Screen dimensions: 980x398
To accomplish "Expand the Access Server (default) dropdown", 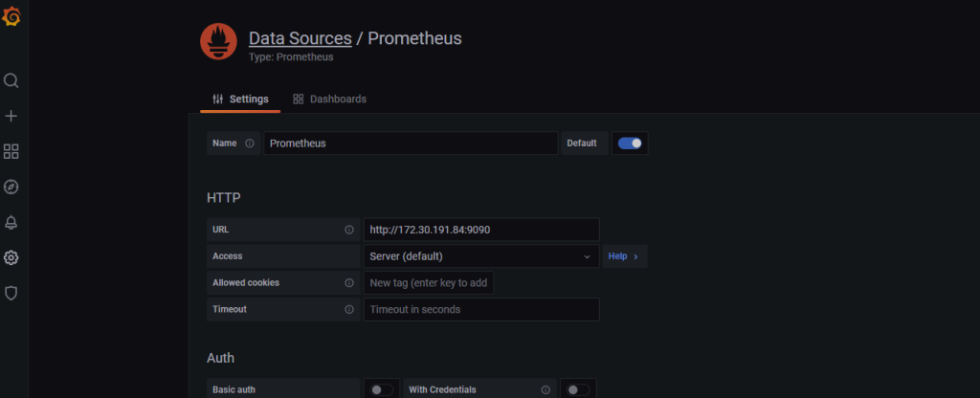I will click(x=481, y=256).
